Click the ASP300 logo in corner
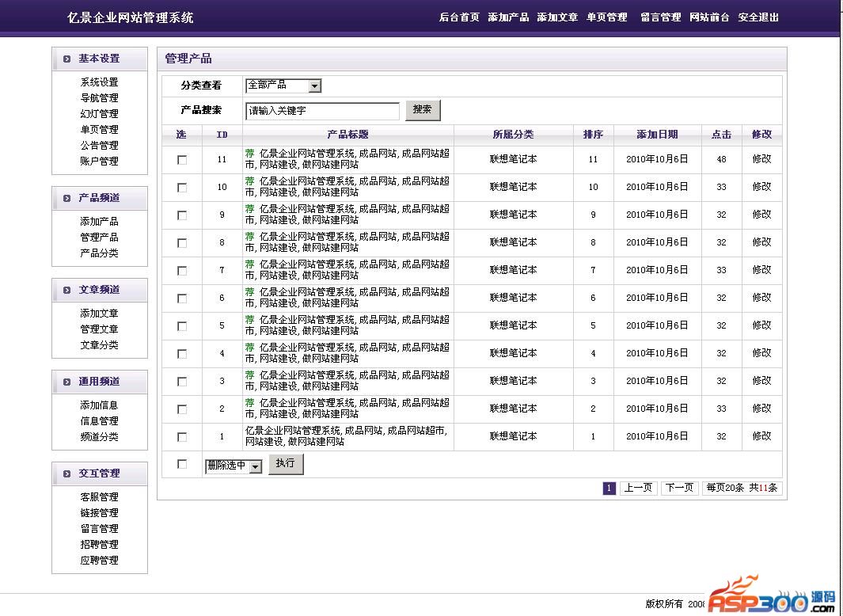843x616 pixels. (x=771, y=600)
